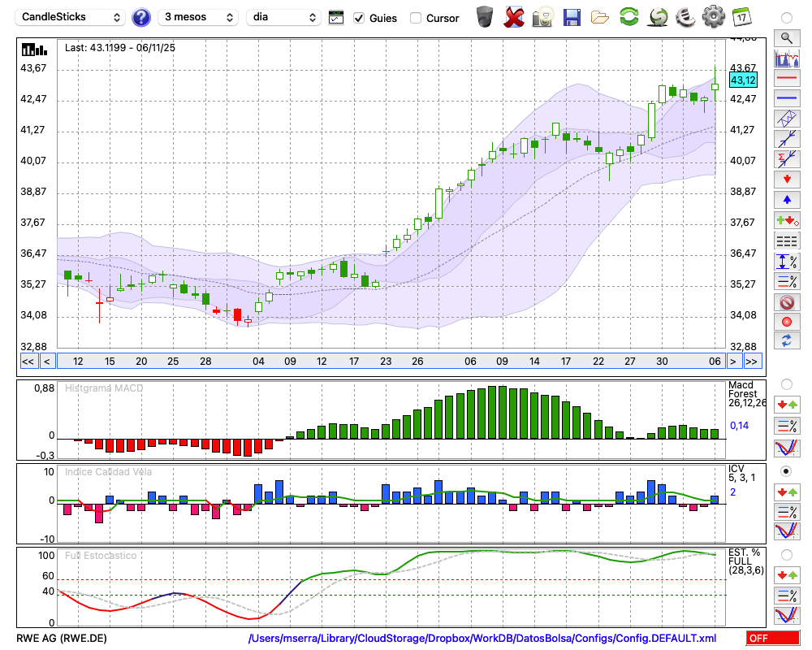Open the 3 mesos period dropdown
The height and width of the screenshot is (650, 812).
point(198,17)
